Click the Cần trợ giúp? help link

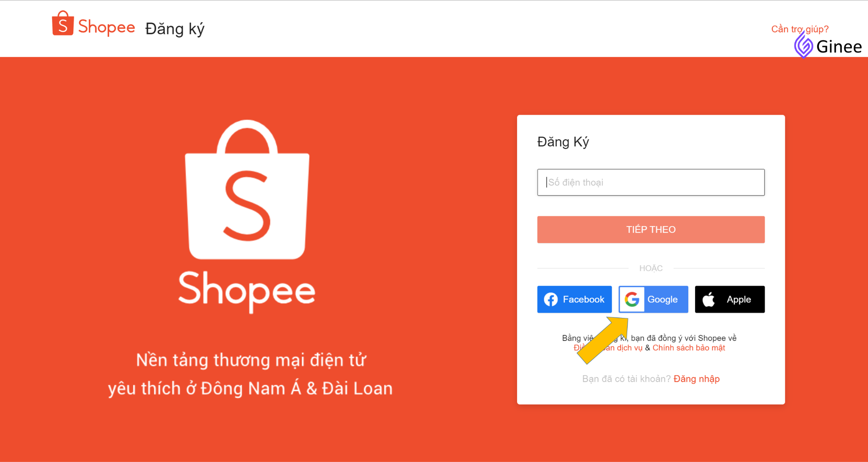pyautogui.click(x=799, y=29)
